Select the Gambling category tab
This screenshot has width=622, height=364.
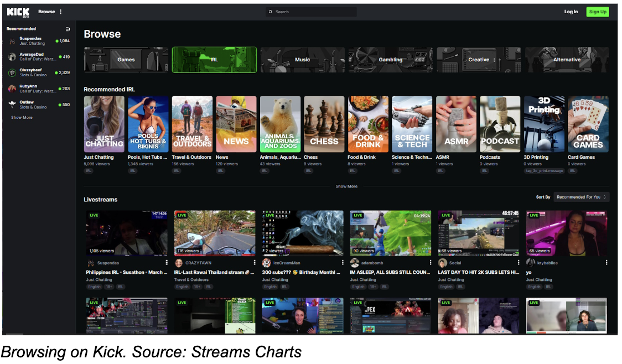(x=390, y=60)
